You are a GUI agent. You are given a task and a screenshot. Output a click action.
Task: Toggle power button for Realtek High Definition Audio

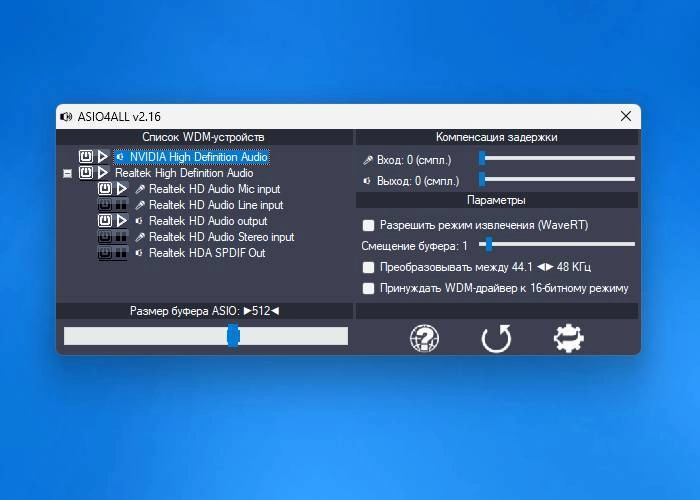(86, 173)
